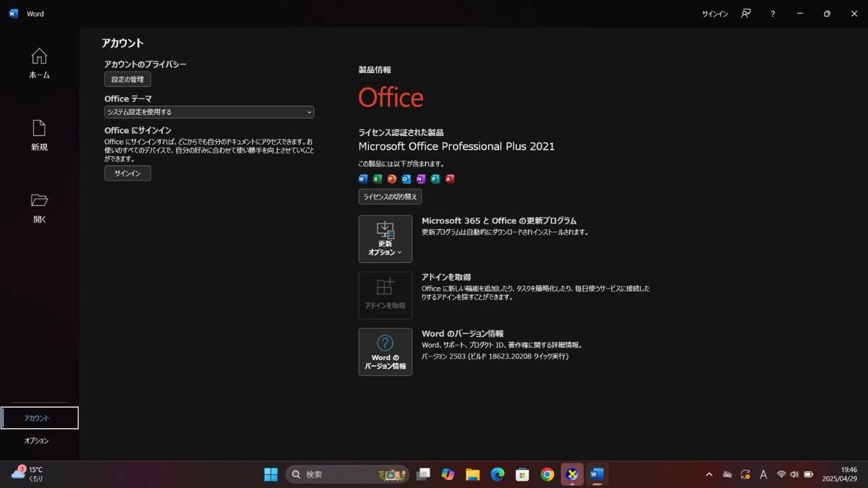
Task: Click the sync status tray icon
Action: pos(745,474)
